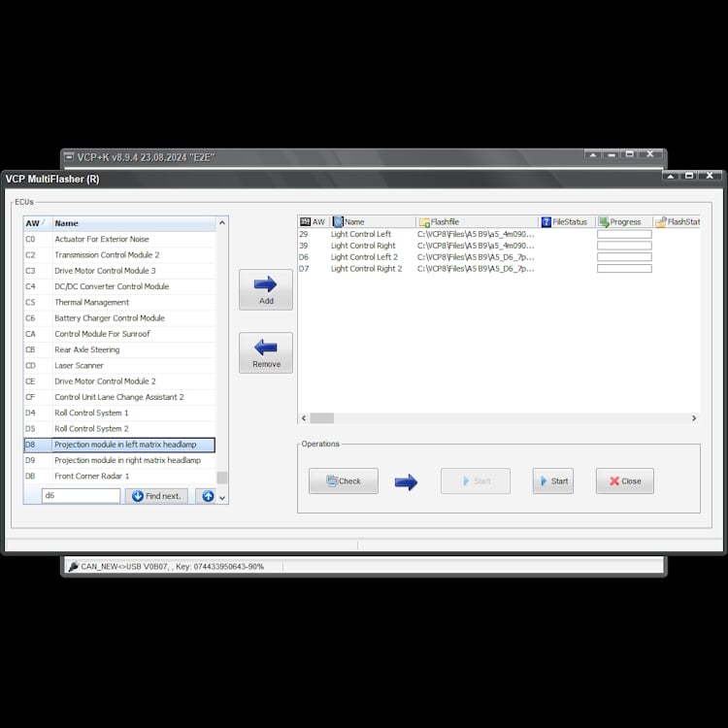728x728 pixels.
Task: Select flash entry 39 Light Control Right
Action: point(499,246)
